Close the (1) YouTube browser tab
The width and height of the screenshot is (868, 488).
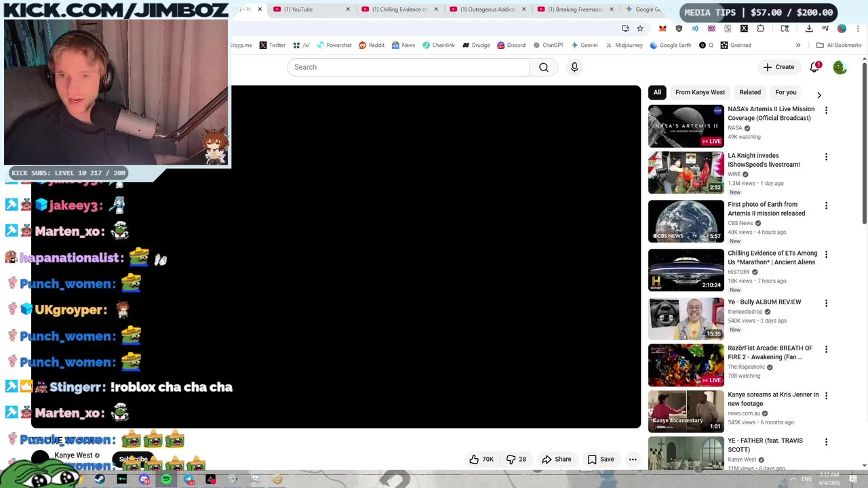(x=349, y=9)
